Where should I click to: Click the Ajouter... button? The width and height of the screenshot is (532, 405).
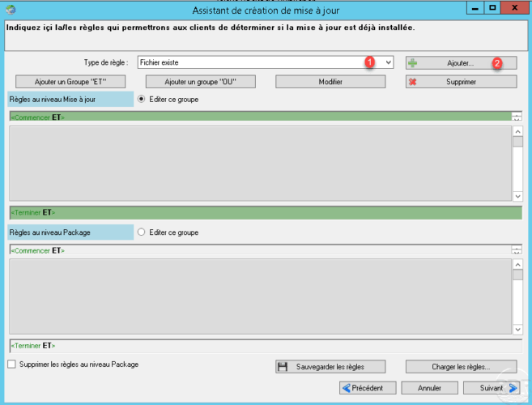(461, 63)
